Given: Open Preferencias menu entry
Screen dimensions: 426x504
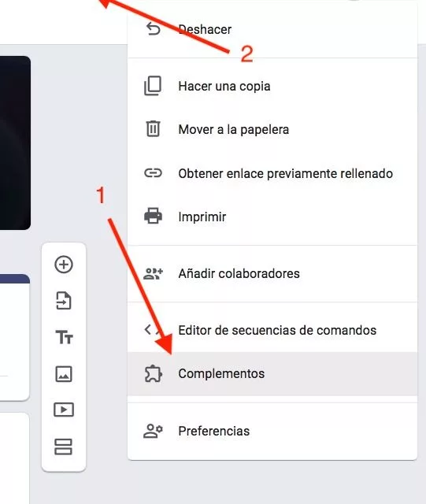Looking at the screenshot, I should [214, 431].
